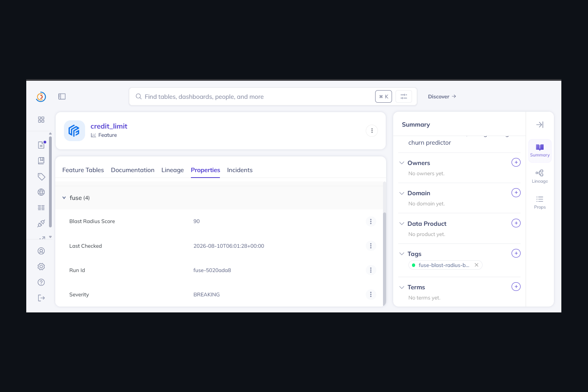
Task: Open the document icon with notification dot
Action: (41, 145)
